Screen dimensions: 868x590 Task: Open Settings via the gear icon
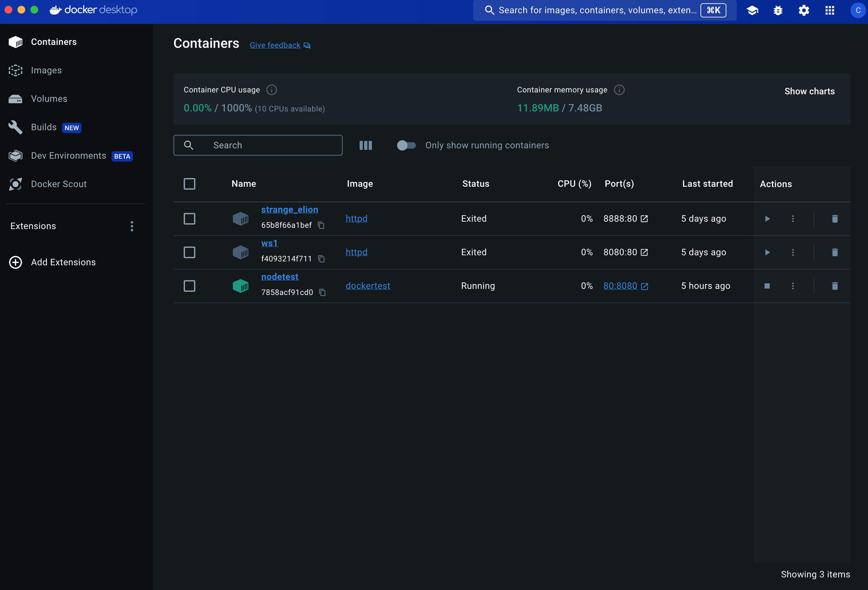804,10
